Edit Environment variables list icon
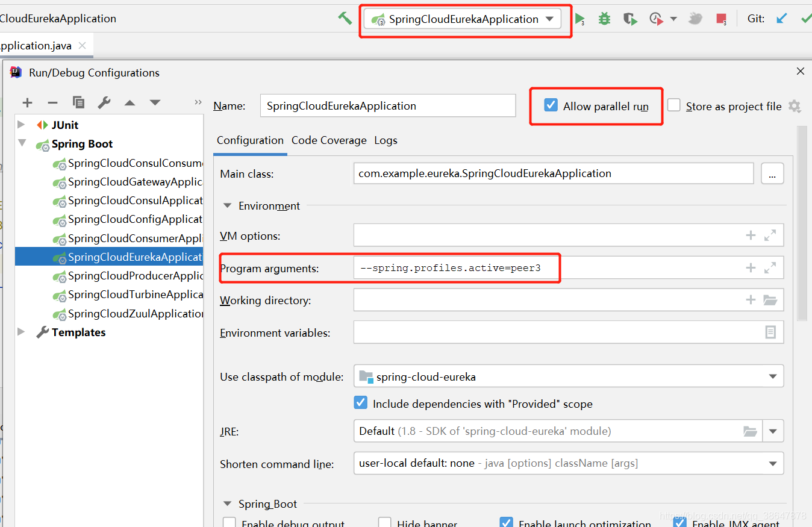The image size is (812, 527). (770, 332)
